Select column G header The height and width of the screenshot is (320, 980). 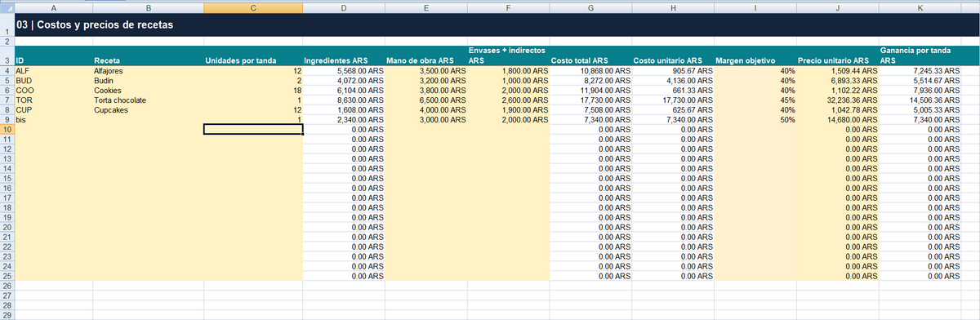point(591,7)
